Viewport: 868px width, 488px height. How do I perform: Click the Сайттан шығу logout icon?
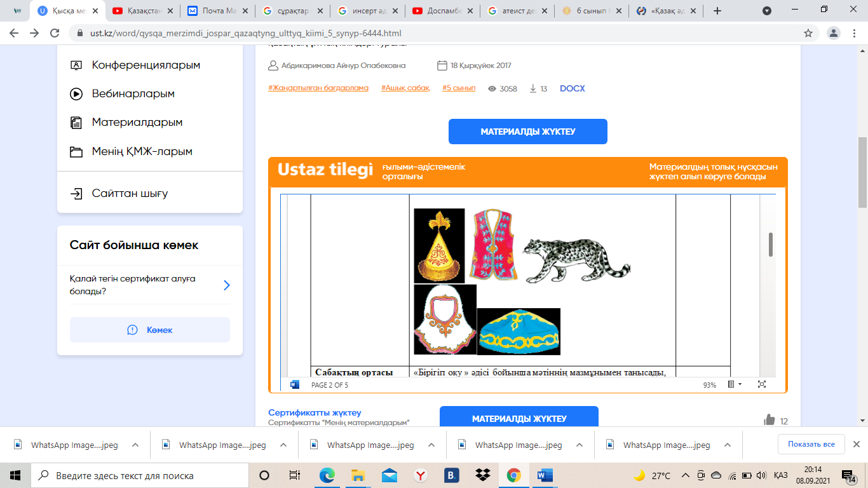(76, 193)
